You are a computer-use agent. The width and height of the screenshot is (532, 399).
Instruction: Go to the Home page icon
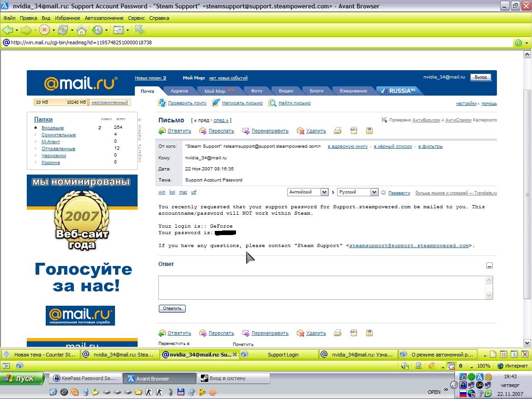pos(81,30)
